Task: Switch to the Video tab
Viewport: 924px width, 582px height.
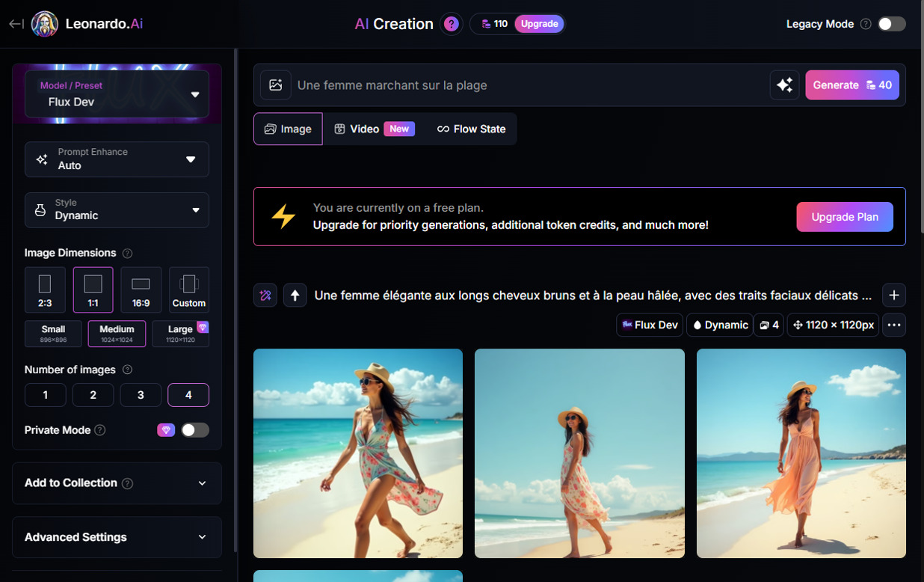Action: (374, 129)
